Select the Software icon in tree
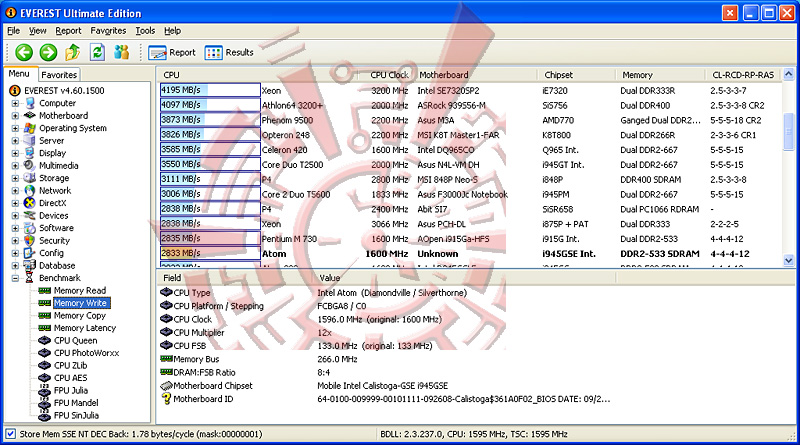This screenshot has width=800, height=445. tap(30, 228)
